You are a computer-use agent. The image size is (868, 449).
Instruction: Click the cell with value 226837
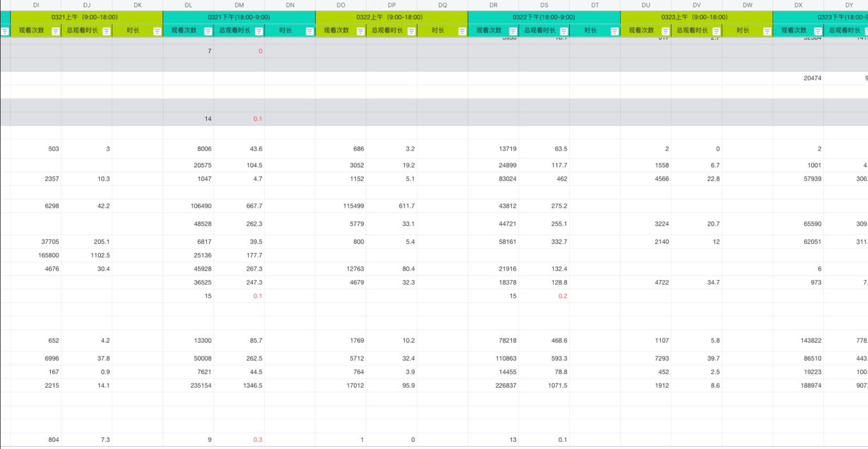[493, 385]
